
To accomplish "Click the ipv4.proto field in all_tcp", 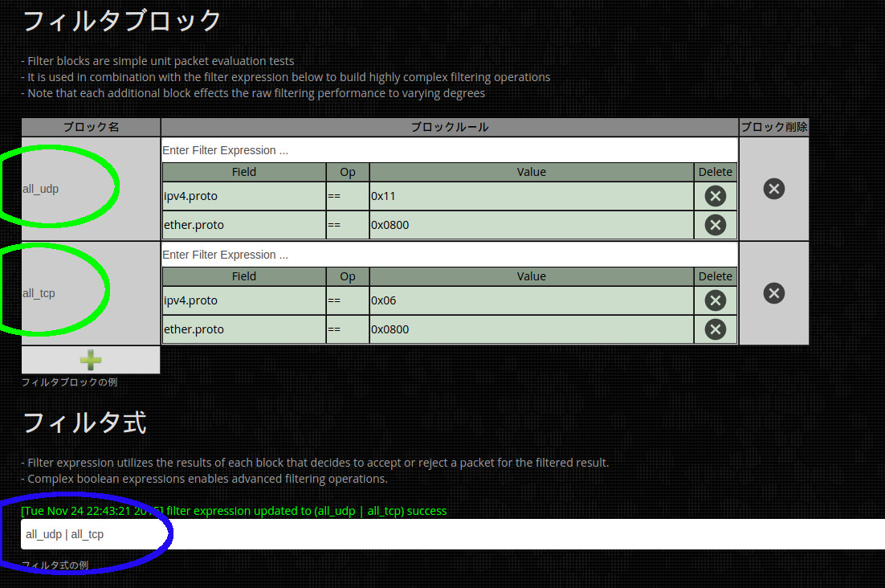I will click(x=243, y=300).
